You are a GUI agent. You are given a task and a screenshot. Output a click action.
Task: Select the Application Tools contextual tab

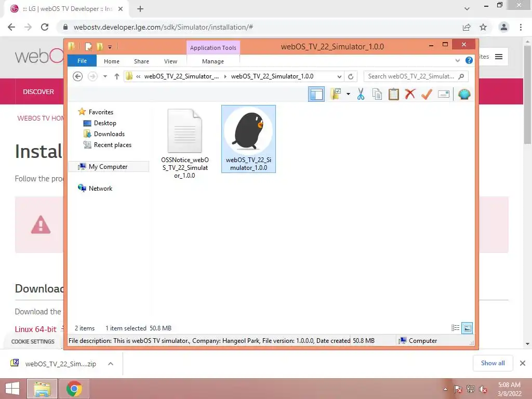(x=213, y=48)
